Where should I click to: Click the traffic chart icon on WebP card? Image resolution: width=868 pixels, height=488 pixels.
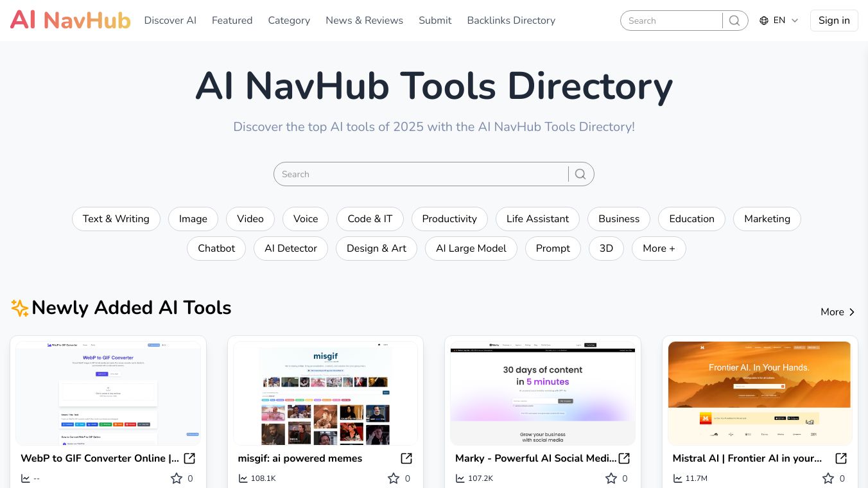(26, 478)
